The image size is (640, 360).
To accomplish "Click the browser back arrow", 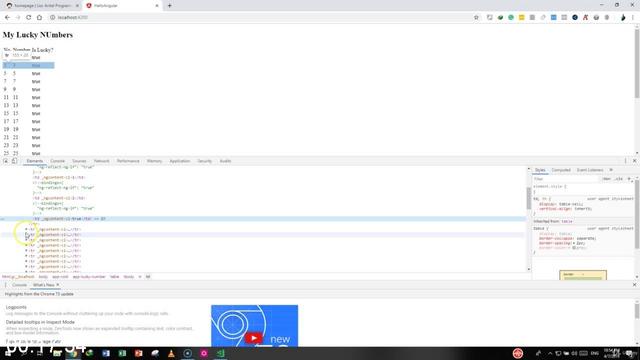I will coord(7,18).
